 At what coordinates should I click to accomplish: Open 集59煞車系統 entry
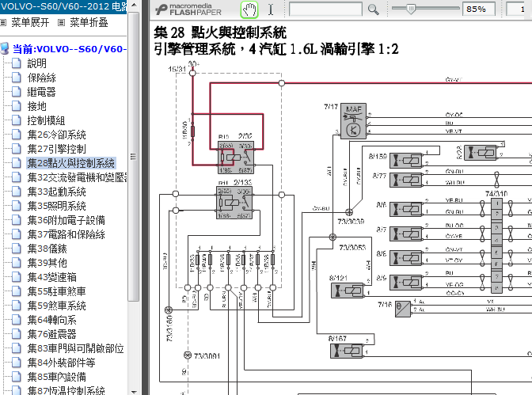click(x=56, y=306)
